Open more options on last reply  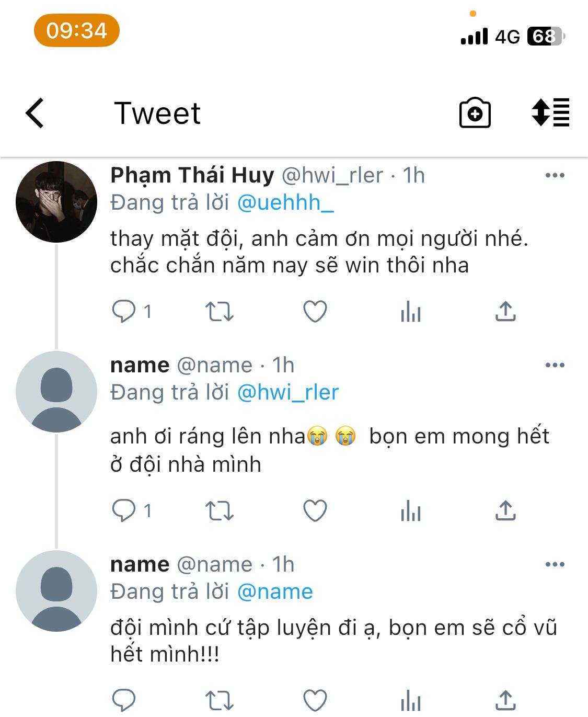pyautogui.click(x=555, y=564)
